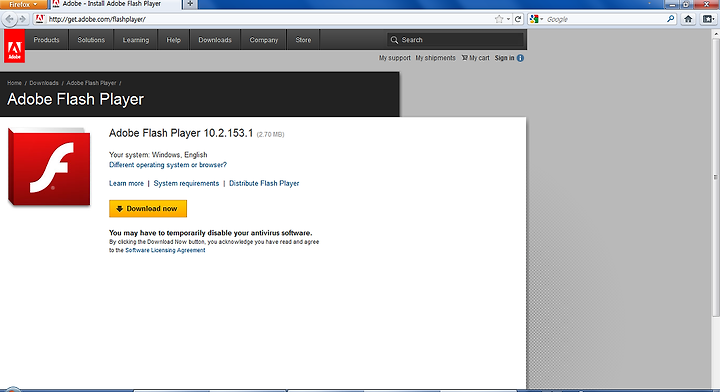Open the Solutions menu
The height and width of the screenshot is (392, 720).
tap(91, 40)
